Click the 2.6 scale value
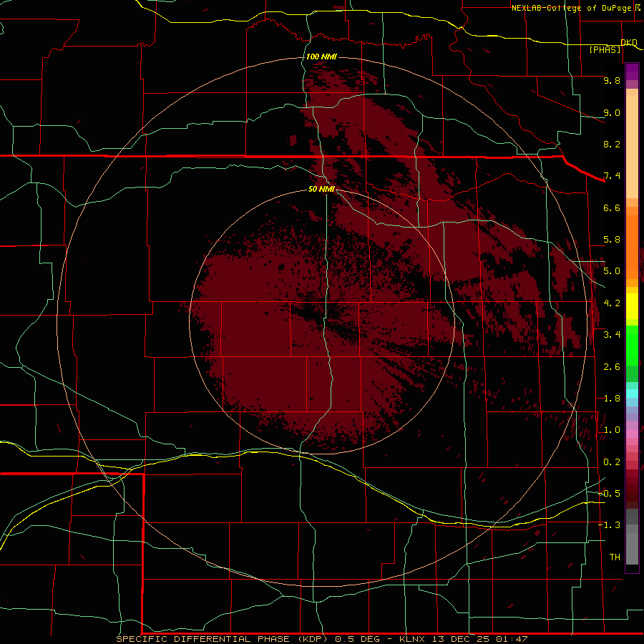The width and height of the screenshot is (644, 644). pos(612,367)
